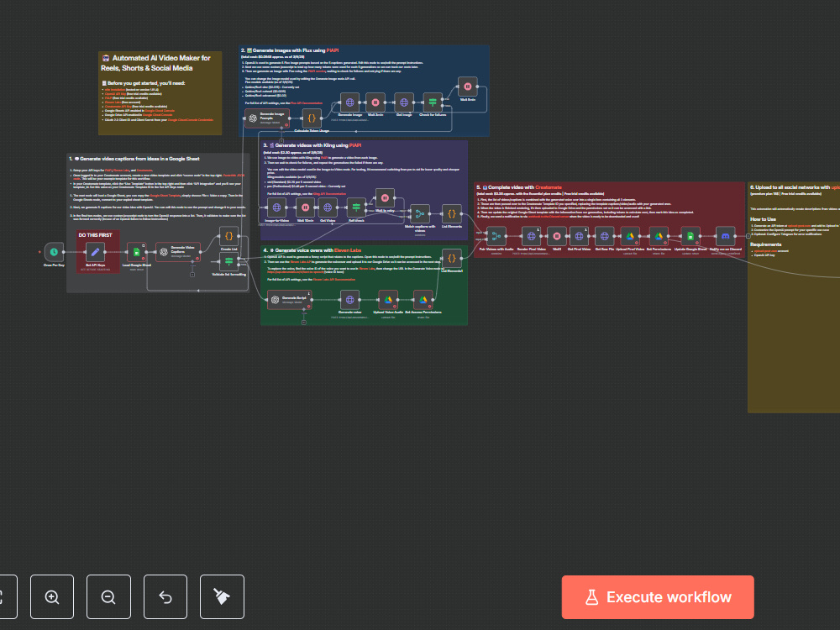Screen dimensions: 840x630
Task: Reset canvas zoom with the undo-arrow button
Action: pos(165,596)
